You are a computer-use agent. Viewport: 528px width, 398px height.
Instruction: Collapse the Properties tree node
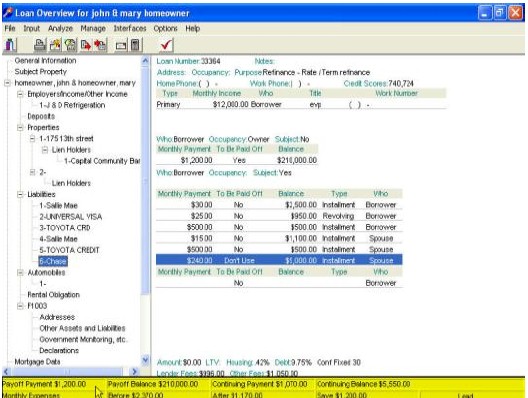(20, 127)
